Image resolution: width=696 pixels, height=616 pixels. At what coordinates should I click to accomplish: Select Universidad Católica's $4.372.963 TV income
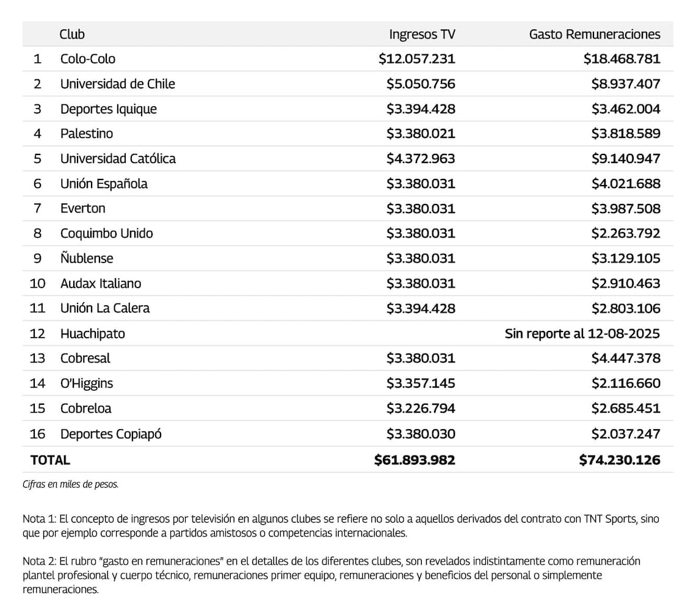tap(421, 159)
